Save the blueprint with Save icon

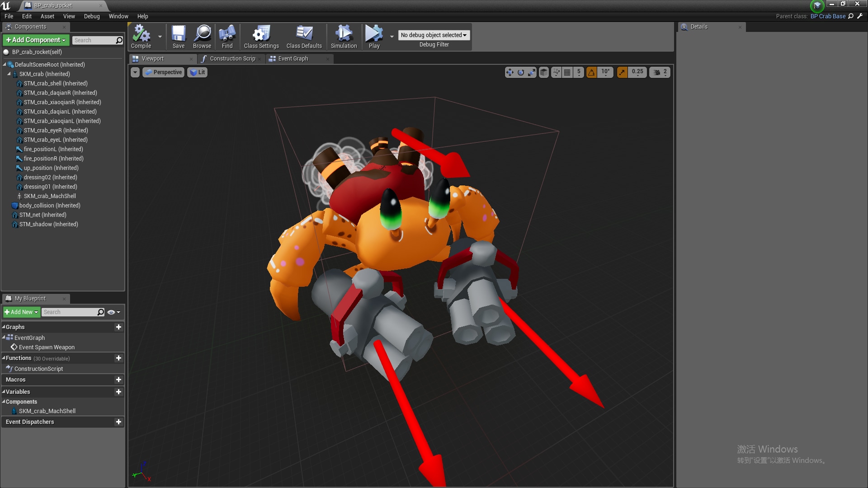coord(178,36)
